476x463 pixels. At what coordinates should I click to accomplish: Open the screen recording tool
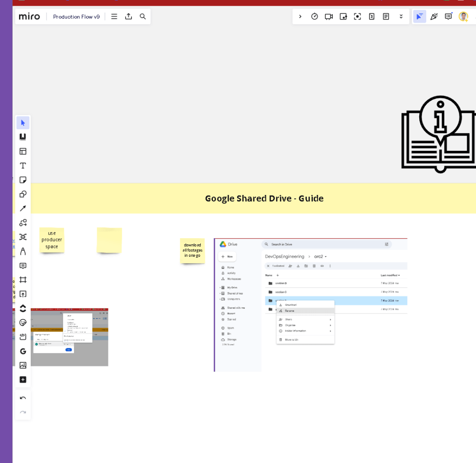point(343,17)
